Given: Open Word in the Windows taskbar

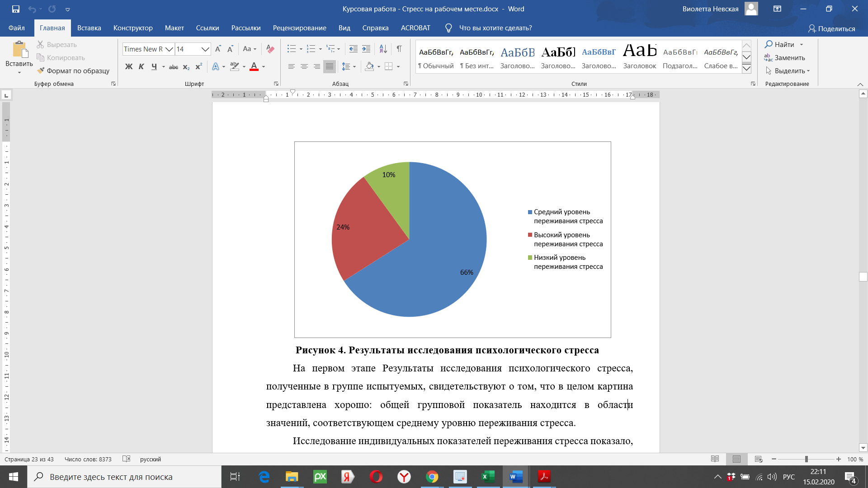Looking at the screenshot, I should coord(516,477).
